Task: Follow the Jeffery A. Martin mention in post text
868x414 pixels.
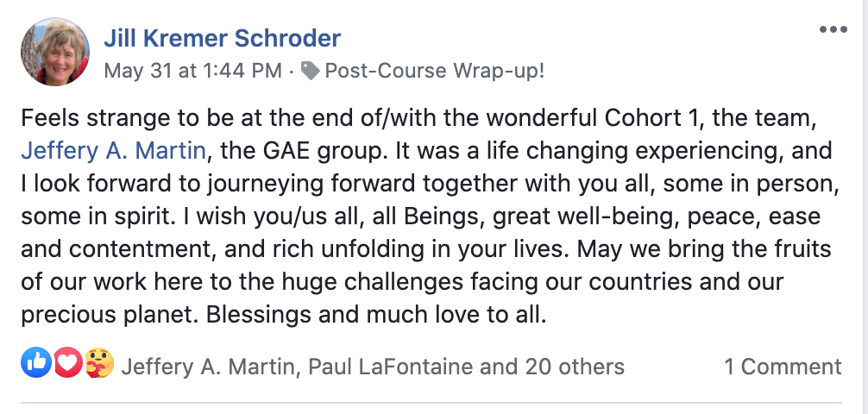Action: tap(114, 151)
